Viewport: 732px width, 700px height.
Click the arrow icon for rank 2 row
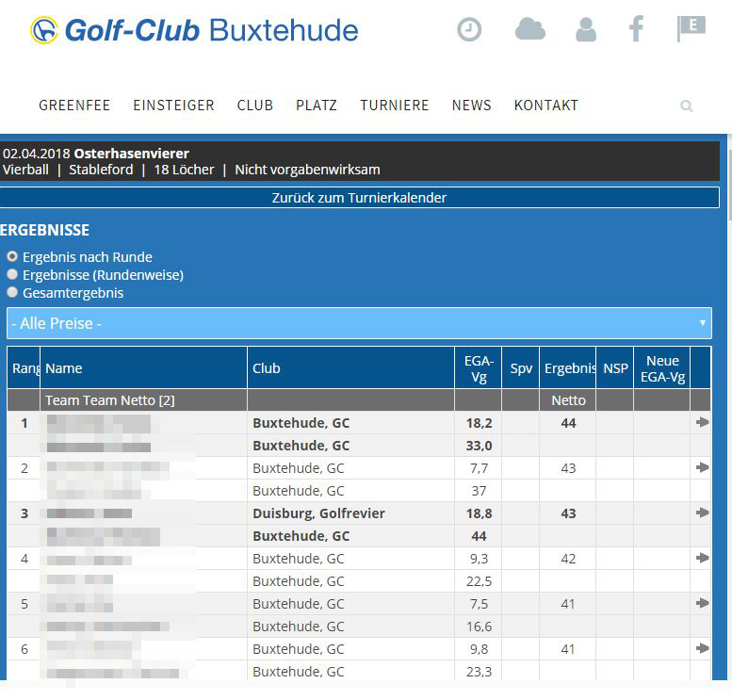(702, 467)
